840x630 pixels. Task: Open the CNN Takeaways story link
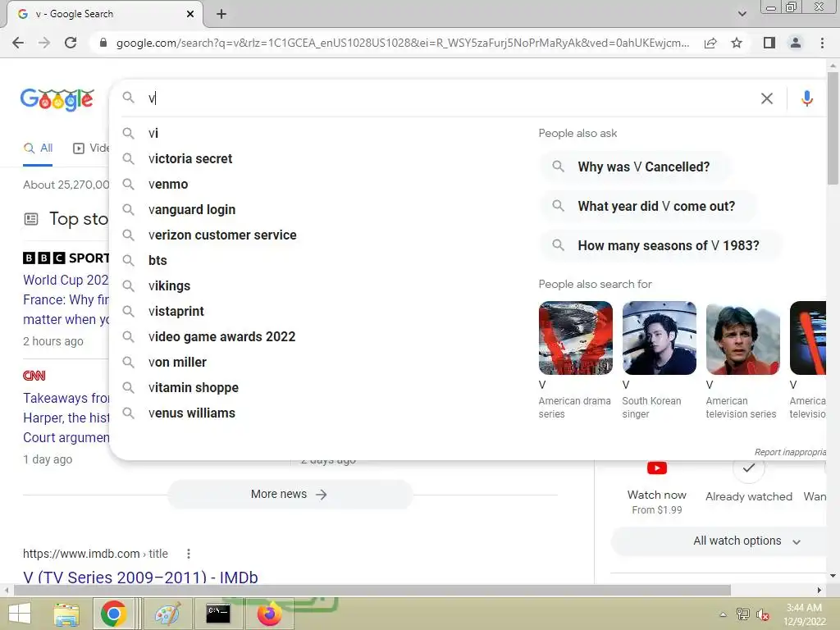tap(66, 418)
